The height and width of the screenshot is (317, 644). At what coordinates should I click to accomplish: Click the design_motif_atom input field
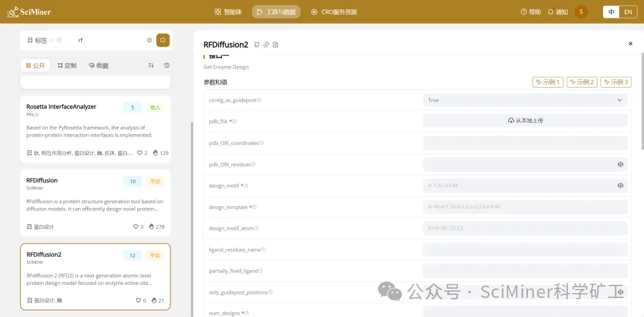tap(525, 228)
